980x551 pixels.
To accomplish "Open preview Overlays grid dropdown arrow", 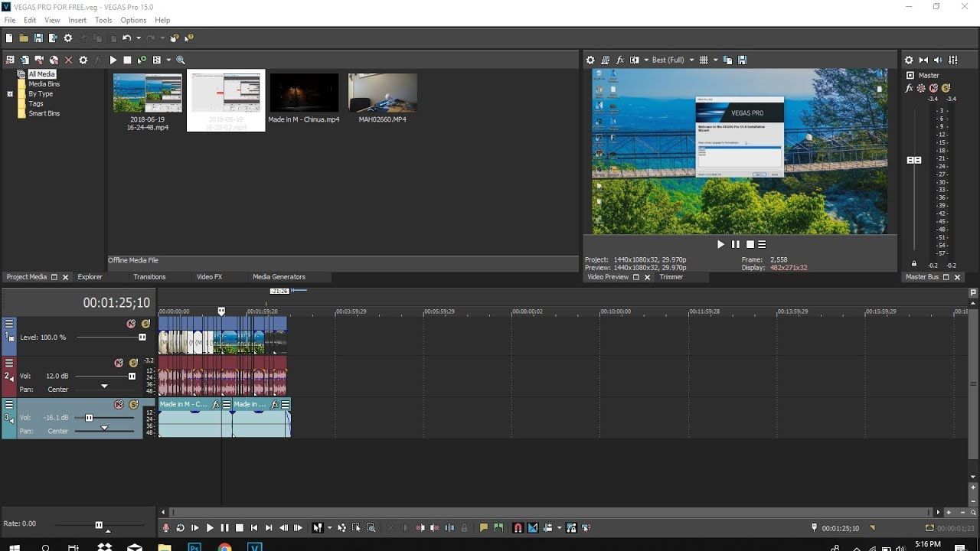I will [716, 60].
